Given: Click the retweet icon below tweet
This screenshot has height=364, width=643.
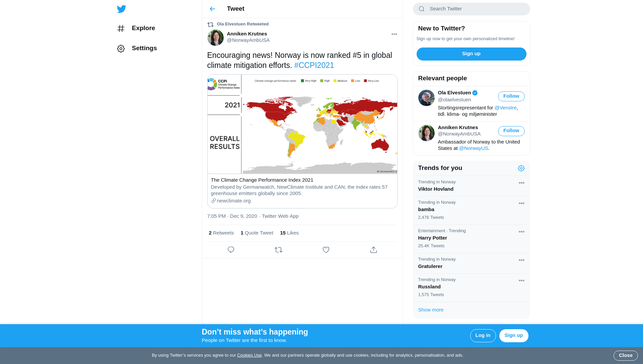Looking at the screenshot, I should tap(278, 250).
